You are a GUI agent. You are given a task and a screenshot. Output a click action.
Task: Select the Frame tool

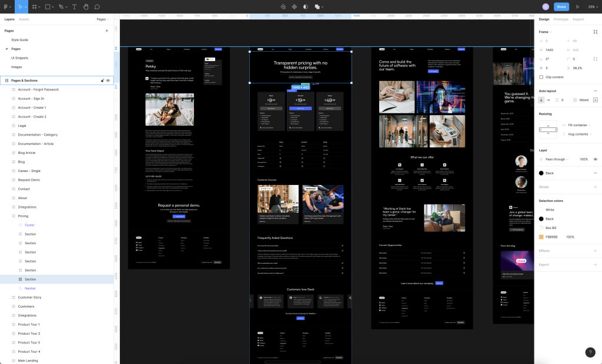[34, 6]
